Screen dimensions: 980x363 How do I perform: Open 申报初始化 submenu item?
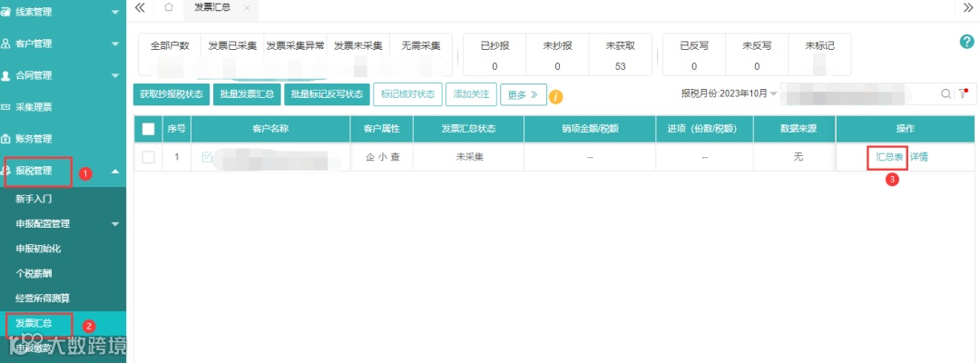click(37, 249)
